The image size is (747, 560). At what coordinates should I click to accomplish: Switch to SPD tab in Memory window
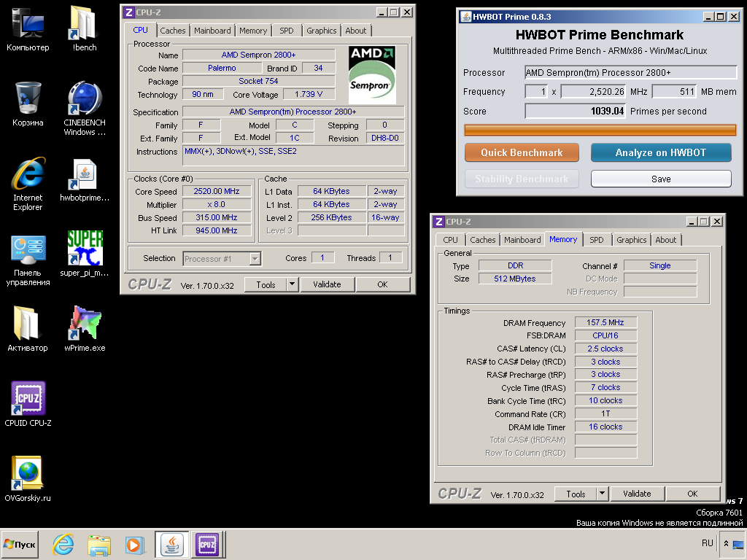tap(597, 240)
